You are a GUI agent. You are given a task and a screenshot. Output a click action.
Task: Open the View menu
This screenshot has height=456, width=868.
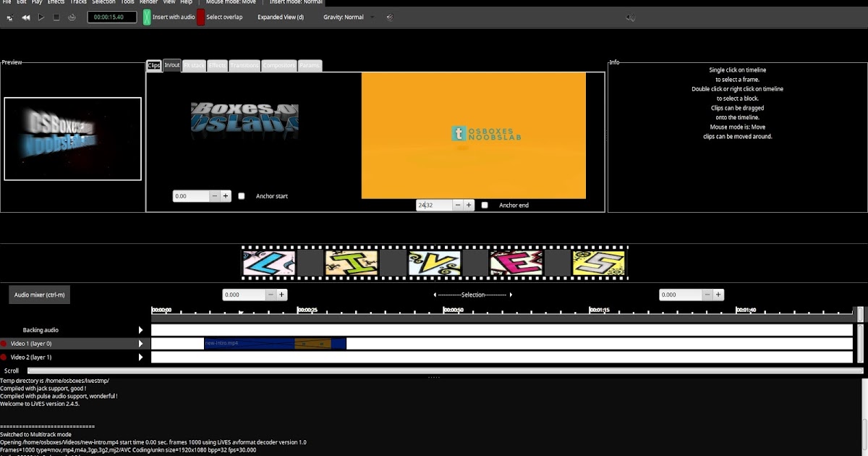169,2
